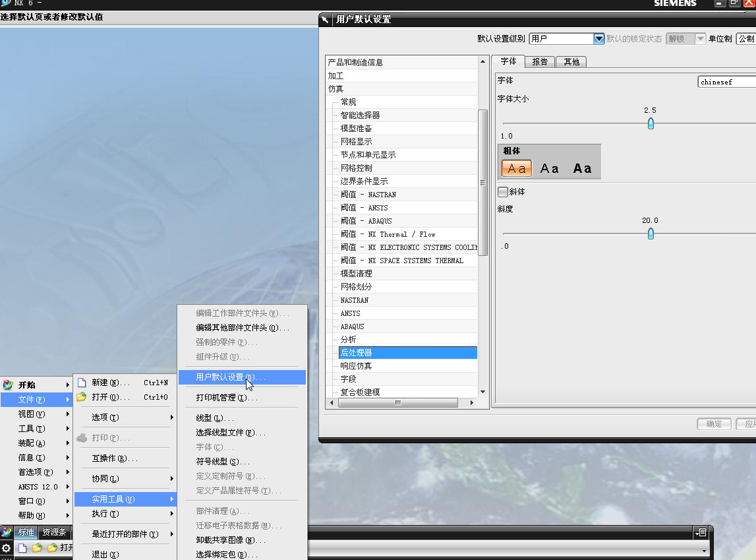Expand the 执行(T) submenu
Screen dimensions: 756x560
tap(126, 514)
